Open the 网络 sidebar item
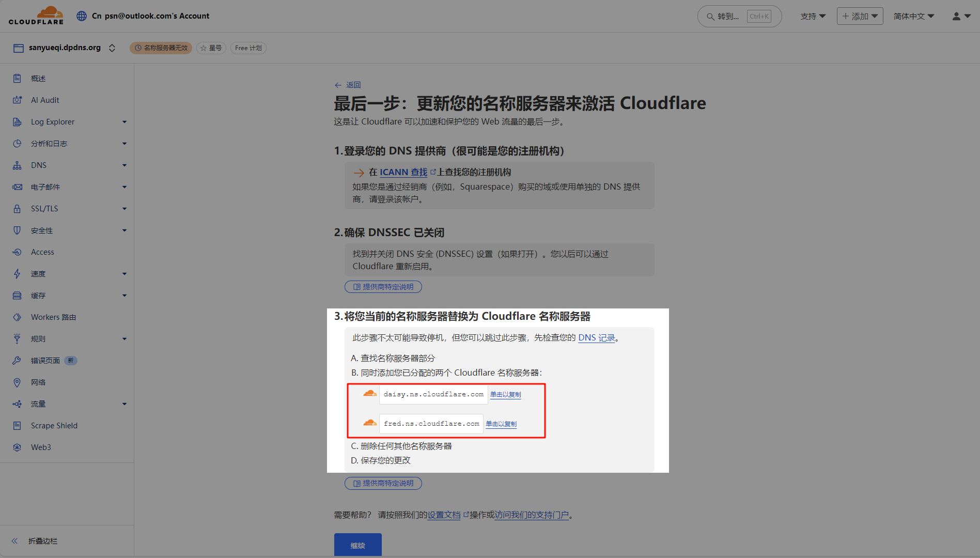The width and height of the screenshot is (980, 558). tap(38, 382)
